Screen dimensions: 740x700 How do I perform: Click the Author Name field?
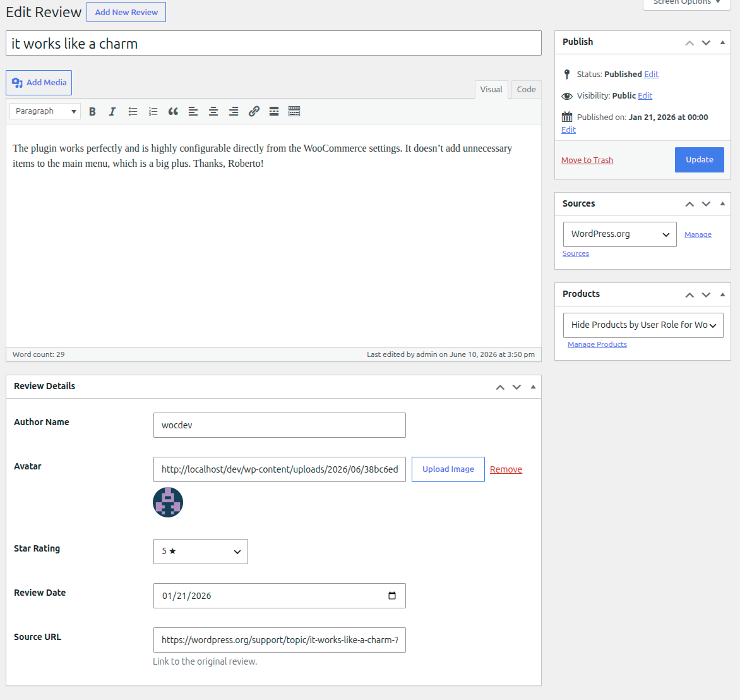[x=279, y=425]
